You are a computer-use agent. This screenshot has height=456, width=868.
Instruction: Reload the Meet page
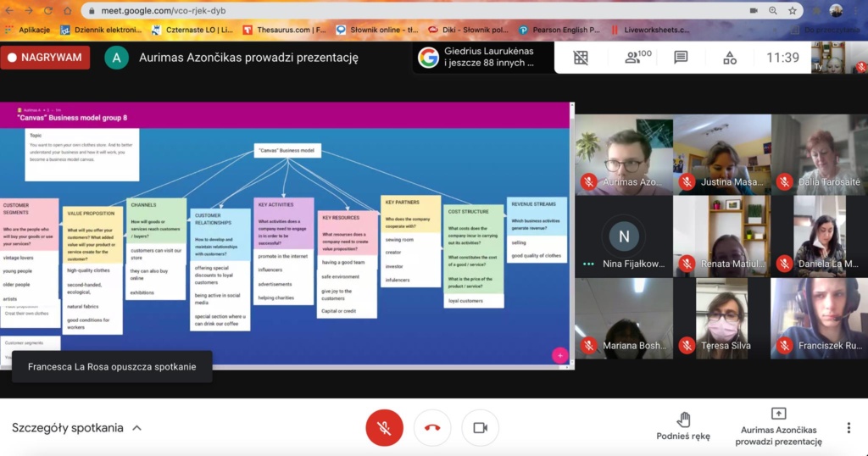47,10
